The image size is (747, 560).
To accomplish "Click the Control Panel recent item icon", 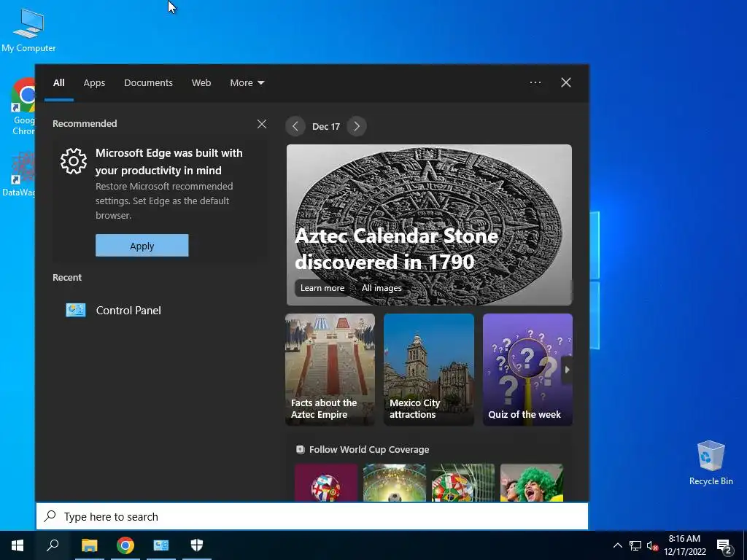I will click(x=76, y=310).
